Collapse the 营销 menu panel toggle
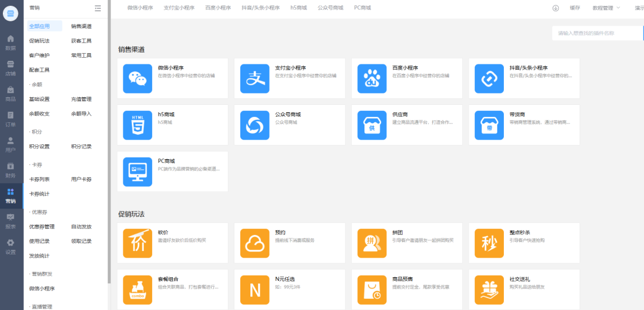This screenshot has height=310, width=644. click(x=98, y=8)
